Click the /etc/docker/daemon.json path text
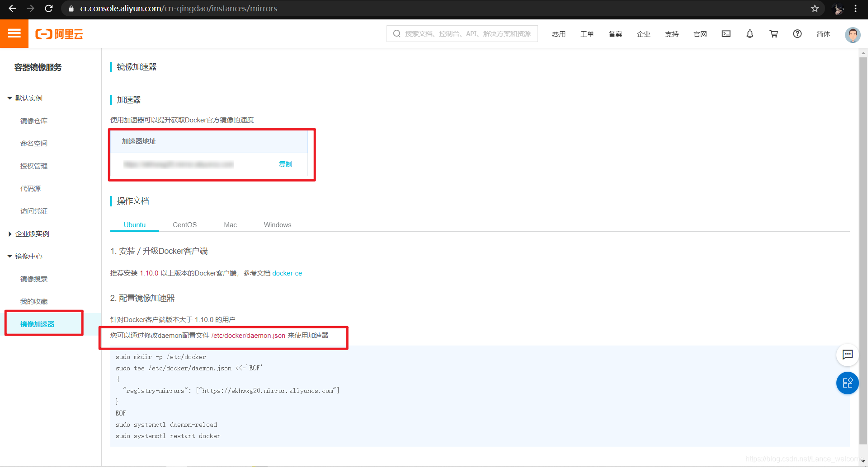Image resolution: width=868 pixels, height=467 pixels. tap(248, 336)
